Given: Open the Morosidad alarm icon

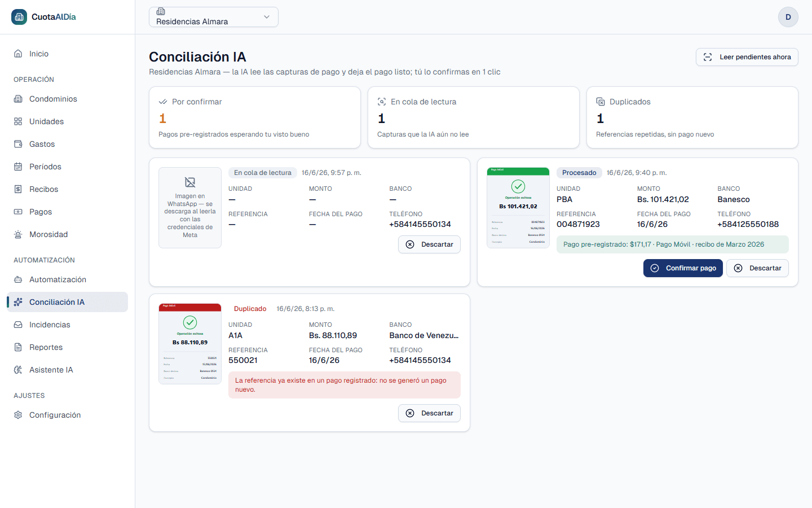Looking at the screenshot, I should coord(18,234).
